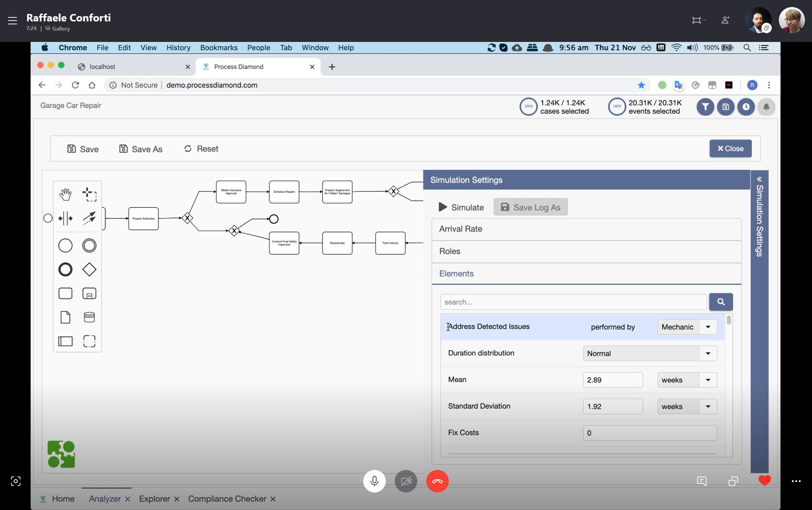Turn on the call camera
Screen dimensions: 812x510
[406, 481]
